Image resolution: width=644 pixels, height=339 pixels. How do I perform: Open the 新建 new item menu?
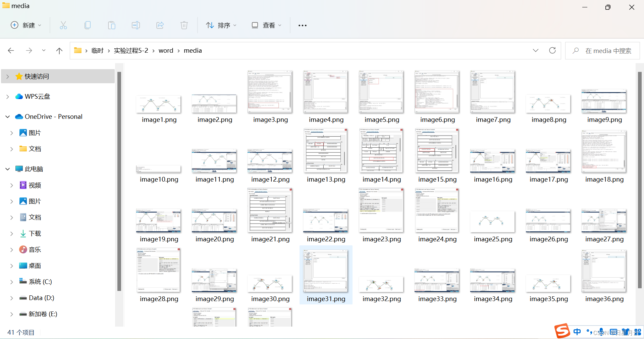[x=26, y=25]
